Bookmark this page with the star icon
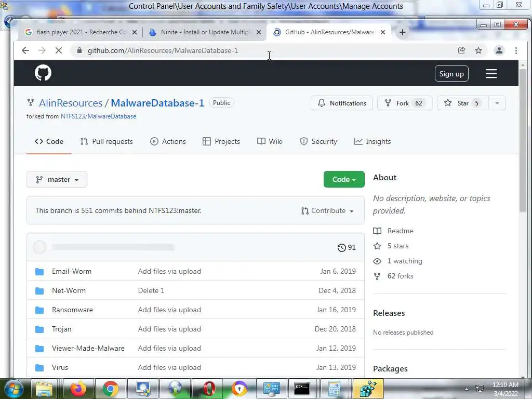Image resolution: width=532 pixels, height=399 pixels. click(478, 50)
